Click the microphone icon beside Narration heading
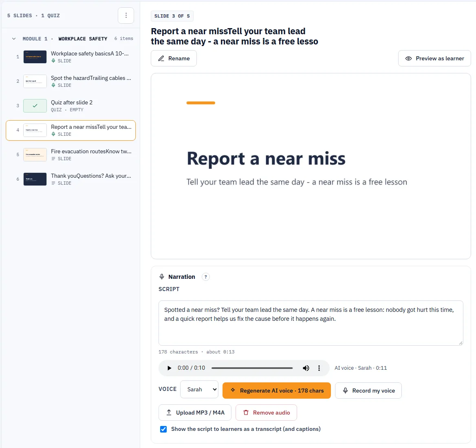The image size is (476, 448). [x=162, y=277]
